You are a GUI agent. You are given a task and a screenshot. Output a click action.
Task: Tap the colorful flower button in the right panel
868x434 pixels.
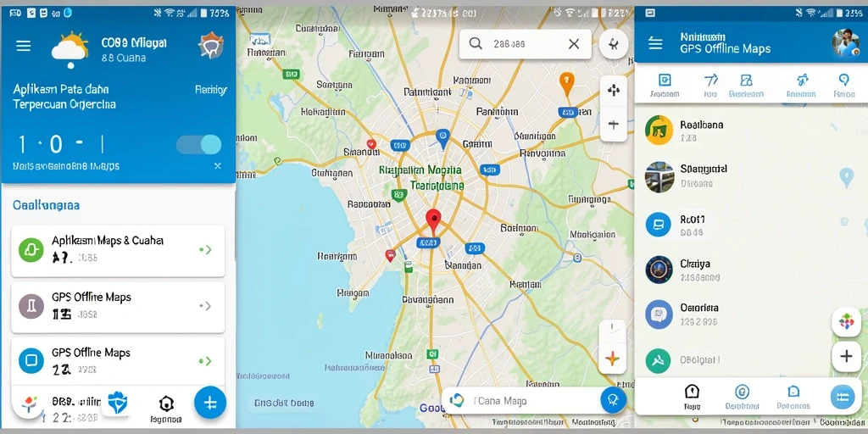point(846,321)
